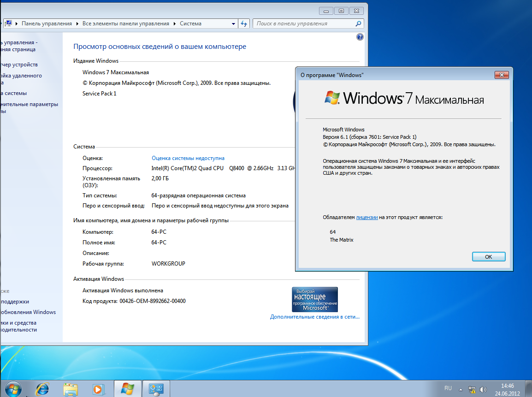Image resolution: width=532 pixels, height=397 pixels.
Task: Switch to the About Windows taskbar button
Action: 128,389
